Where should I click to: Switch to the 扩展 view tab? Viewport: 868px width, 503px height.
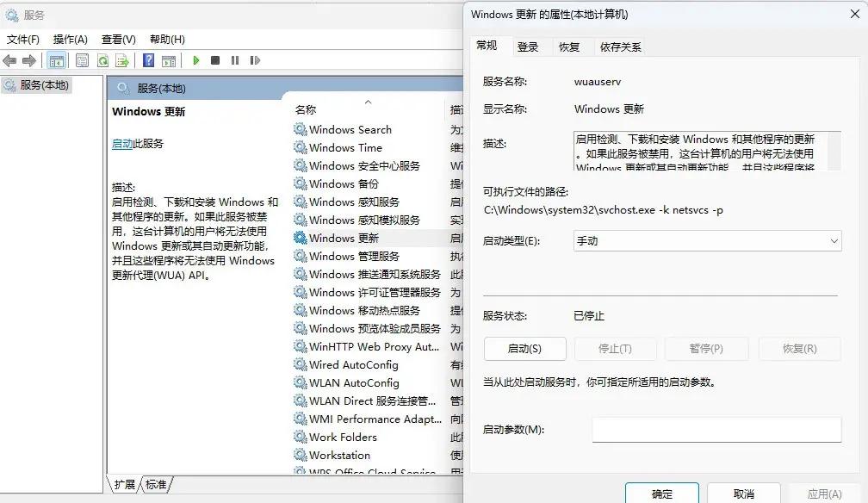[x=124, y=485]
